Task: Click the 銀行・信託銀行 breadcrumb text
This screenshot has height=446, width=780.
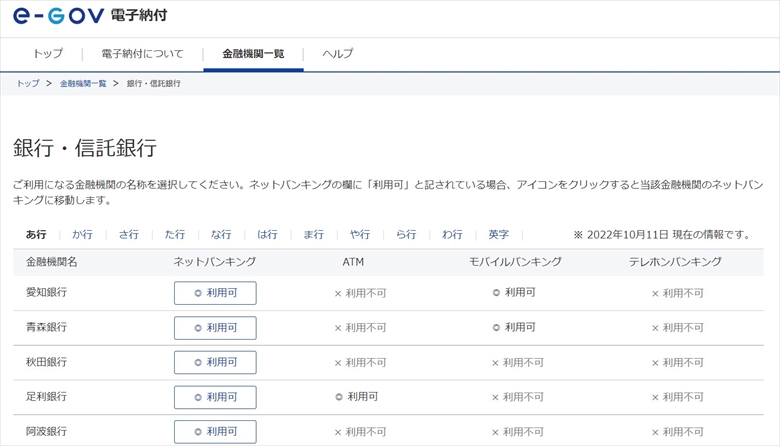Action: click(154, 84)
